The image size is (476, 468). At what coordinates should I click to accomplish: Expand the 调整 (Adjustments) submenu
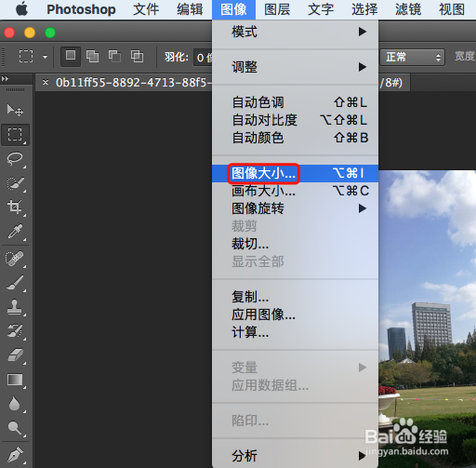[295, 67]
